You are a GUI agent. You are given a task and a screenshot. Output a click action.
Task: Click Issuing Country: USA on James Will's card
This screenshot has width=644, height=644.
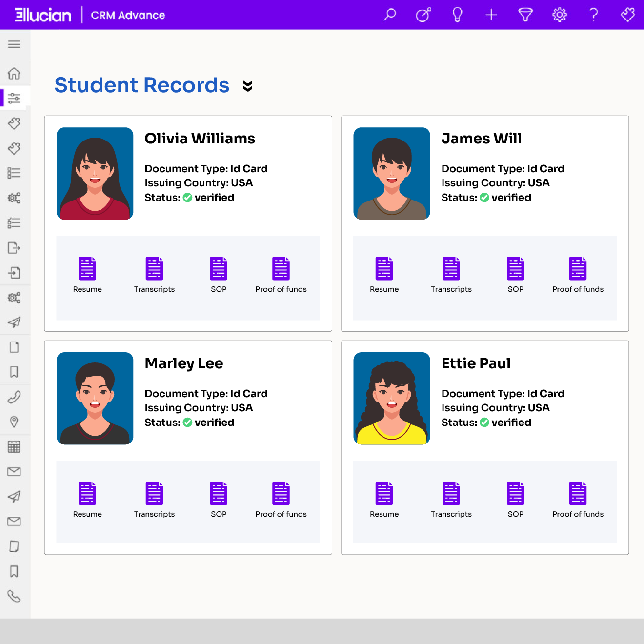[496, 183]
